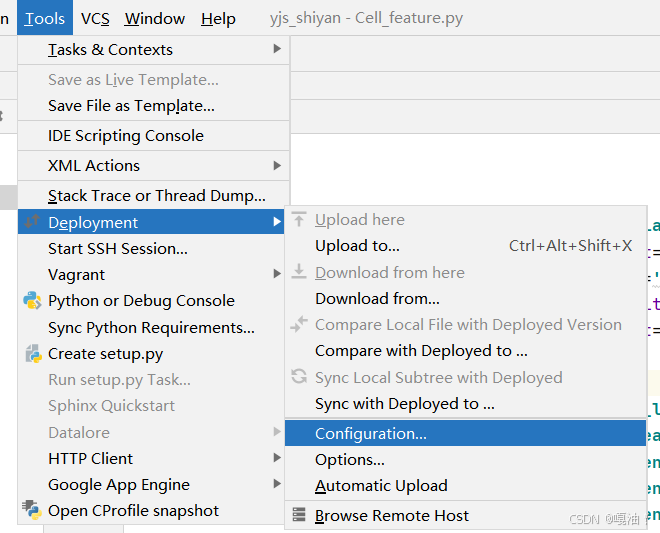The width and height of the screenshot is (660, 533).
Task: Open the Tools menu
Action: tap(45, 18)
